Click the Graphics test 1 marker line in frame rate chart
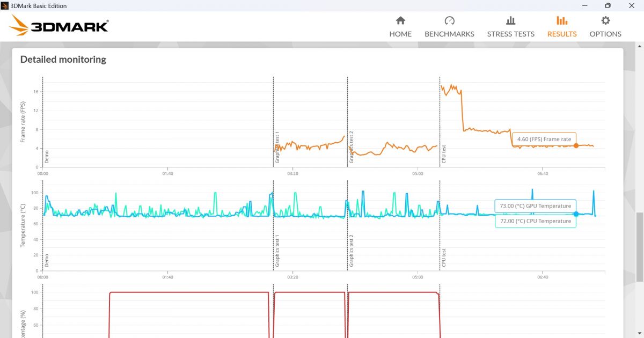644x338 pixels. [273, 122]
